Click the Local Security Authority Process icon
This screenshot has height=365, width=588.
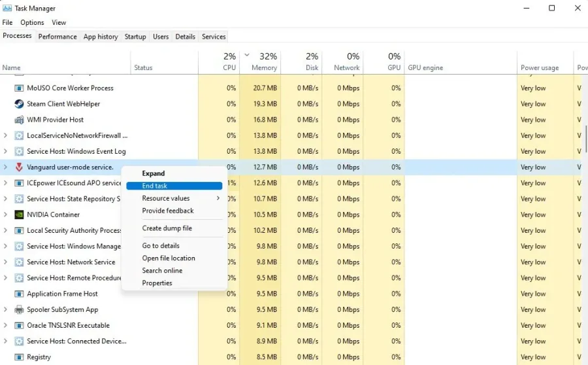point(19,230)
